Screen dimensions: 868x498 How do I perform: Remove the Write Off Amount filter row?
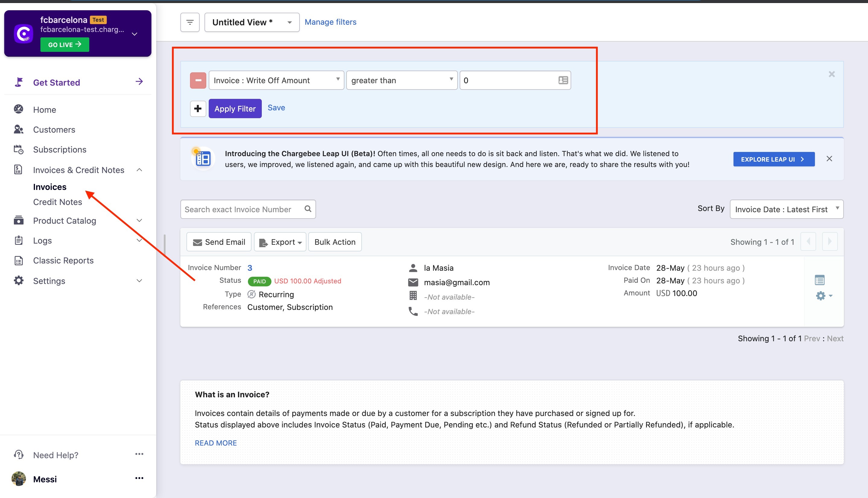click(198, 80)
